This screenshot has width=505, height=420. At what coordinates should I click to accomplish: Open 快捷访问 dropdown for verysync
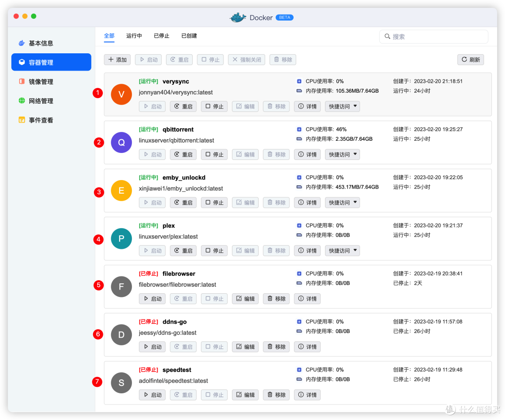pyautogui.click(x=342, y=106)
